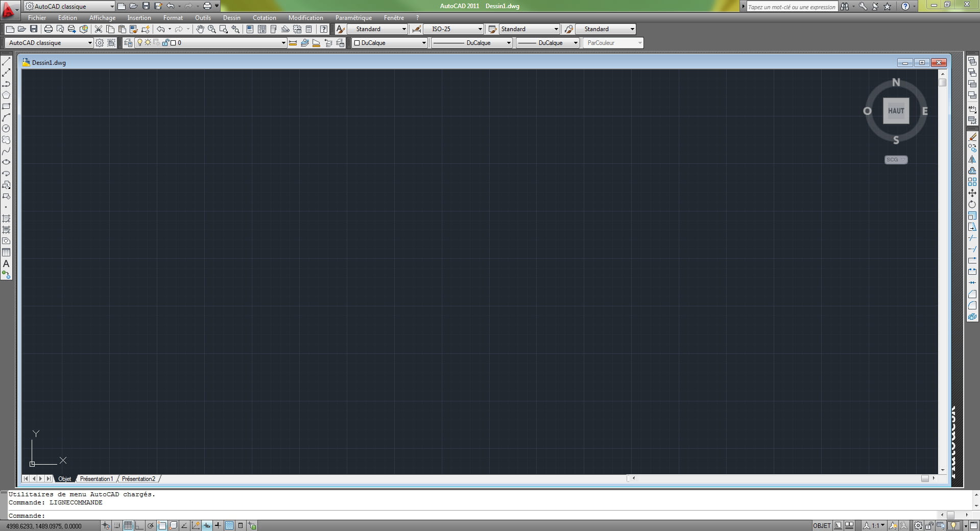
Task: Expand the layer list dropdown
Action: (283, 43)
